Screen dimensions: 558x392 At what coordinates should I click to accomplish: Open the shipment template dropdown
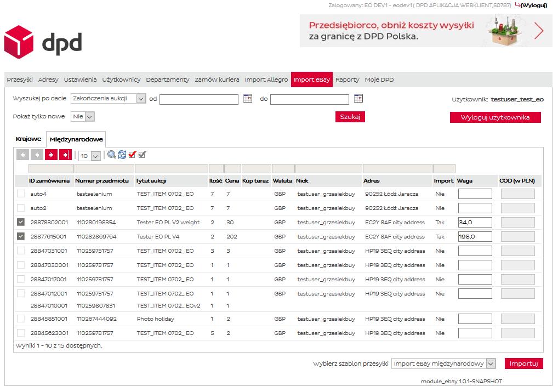(443, 363)
